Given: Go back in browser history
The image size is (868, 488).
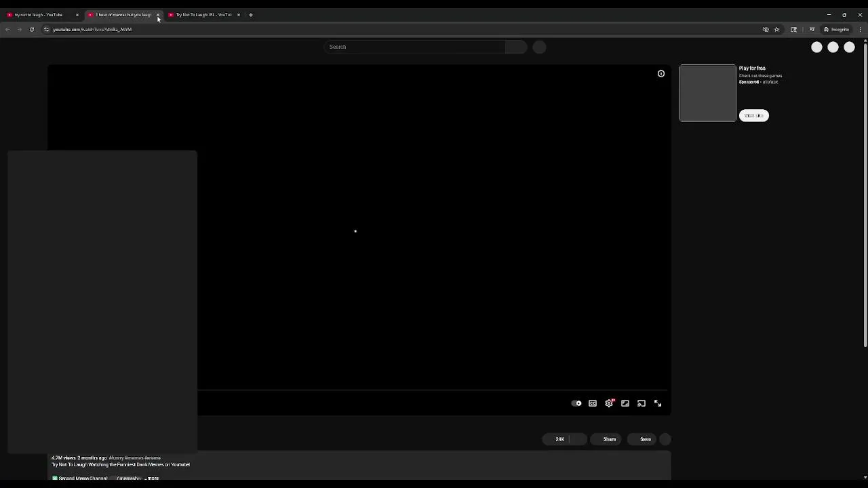Looking at the screenshot, I should pyautogui.click(x=7, y=30).
